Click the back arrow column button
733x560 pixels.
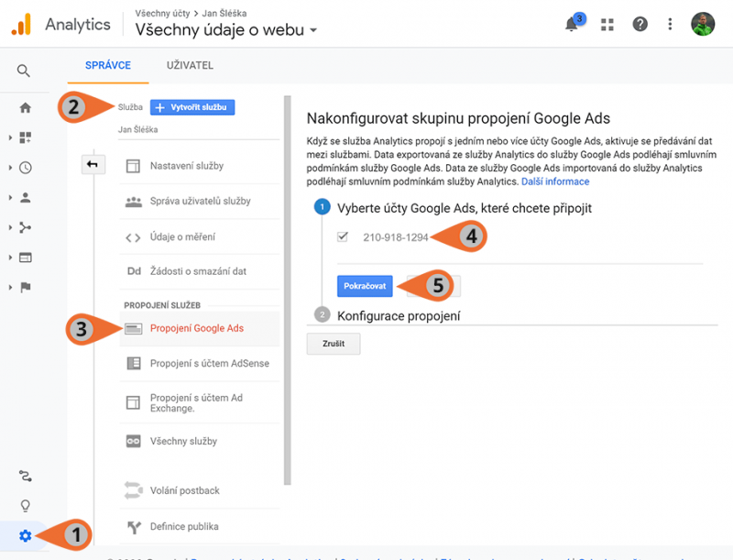[x=93, y=165]
